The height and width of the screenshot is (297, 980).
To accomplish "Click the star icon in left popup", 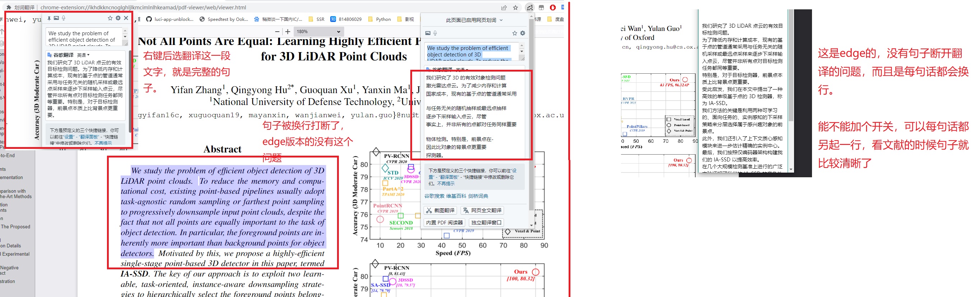I will click(x=110, y=18).
